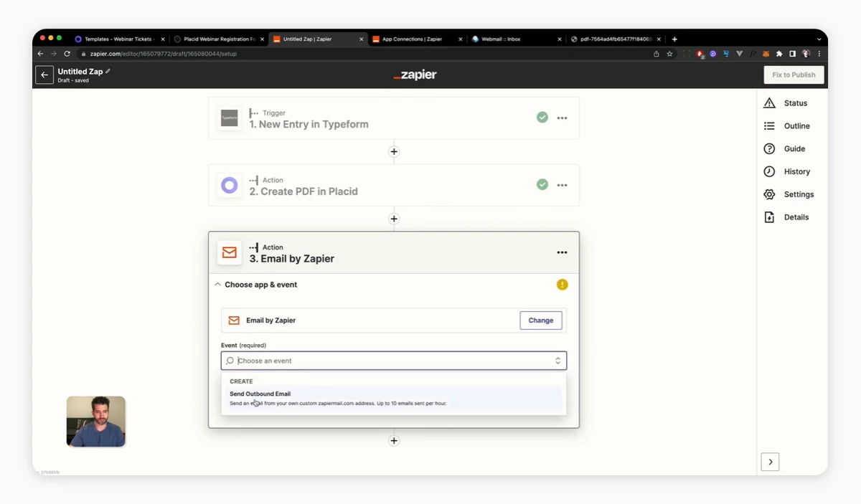Click the Email by Zapier step icon

(229, 252)
